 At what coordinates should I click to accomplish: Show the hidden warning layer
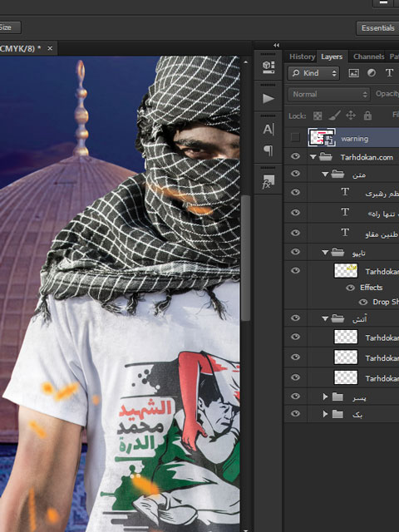[x=296, y=138]
